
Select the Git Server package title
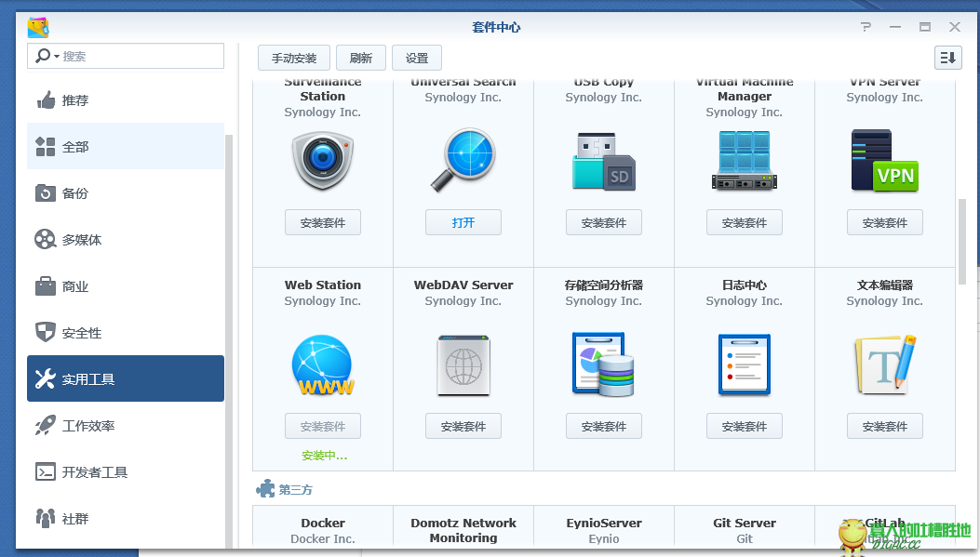point(745,523)
